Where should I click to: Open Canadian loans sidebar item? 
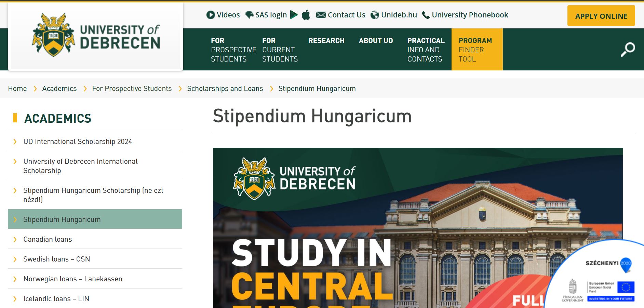pos(95,239)
